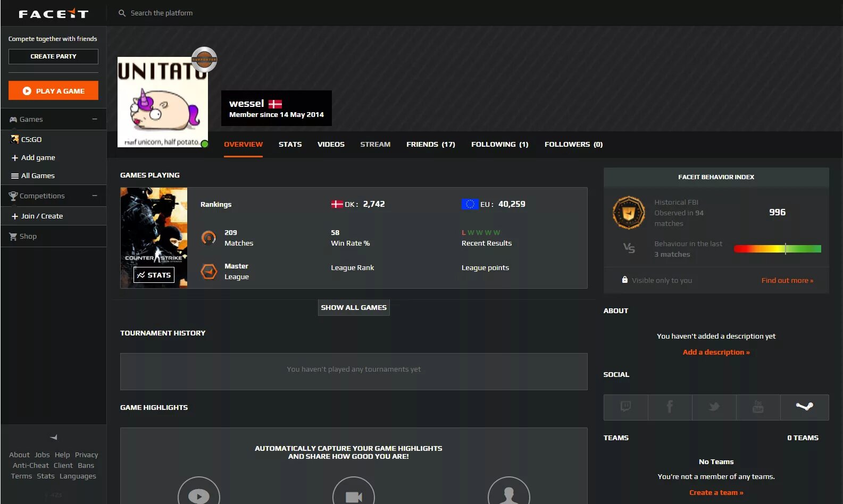This screenshot has height=504, width=843.
Task: Switch to the Overview tab
Action: pos(243,145)
